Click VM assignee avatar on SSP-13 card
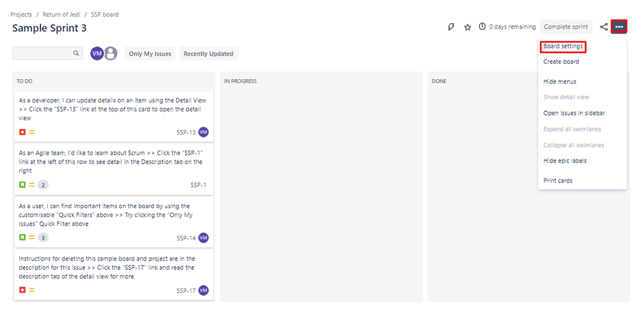The height and width of the screenshot is (330, 644). coord(203,132)
